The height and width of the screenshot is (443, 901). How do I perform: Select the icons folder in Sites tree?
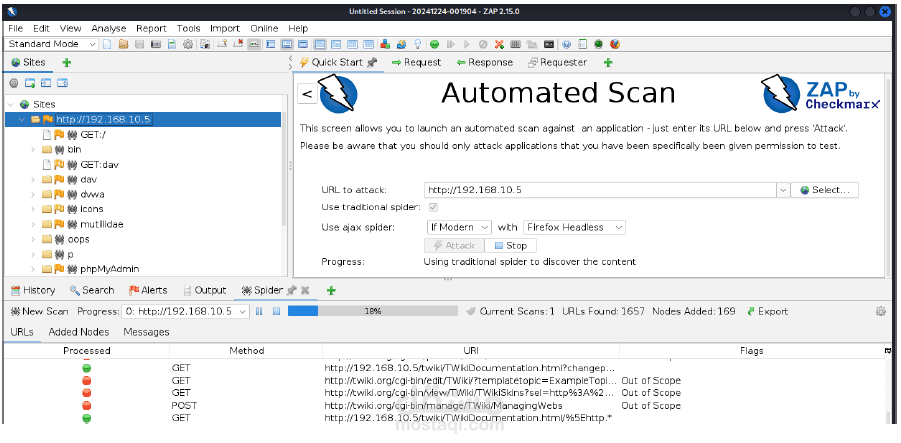91,209
